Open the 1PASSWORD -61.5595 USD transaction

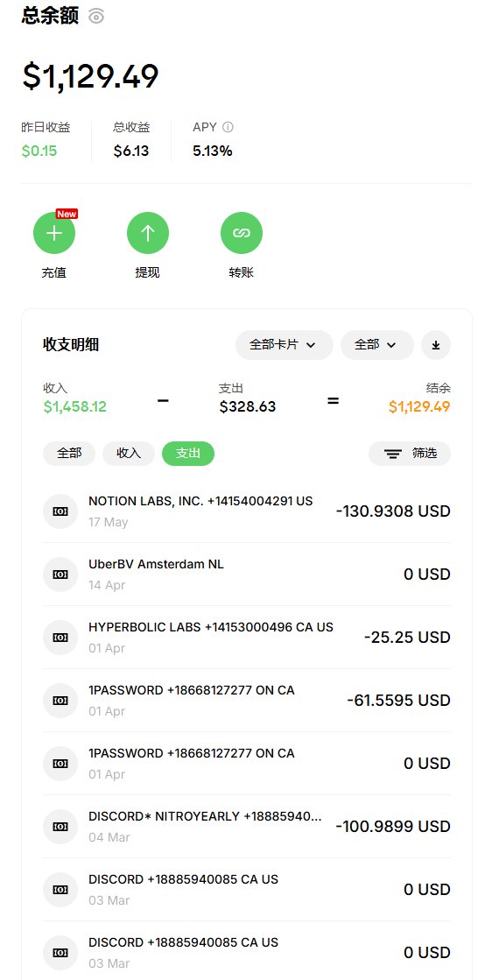pos(247,701)
